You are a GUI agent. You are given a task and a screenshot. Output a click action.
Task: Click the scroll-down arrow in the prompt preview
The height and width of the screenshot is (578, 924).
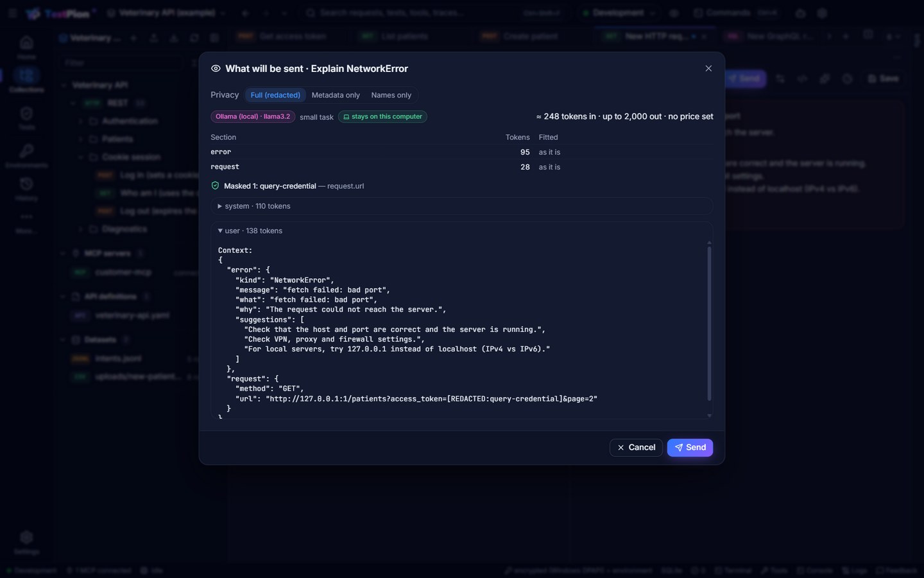[x=709, y=416]
